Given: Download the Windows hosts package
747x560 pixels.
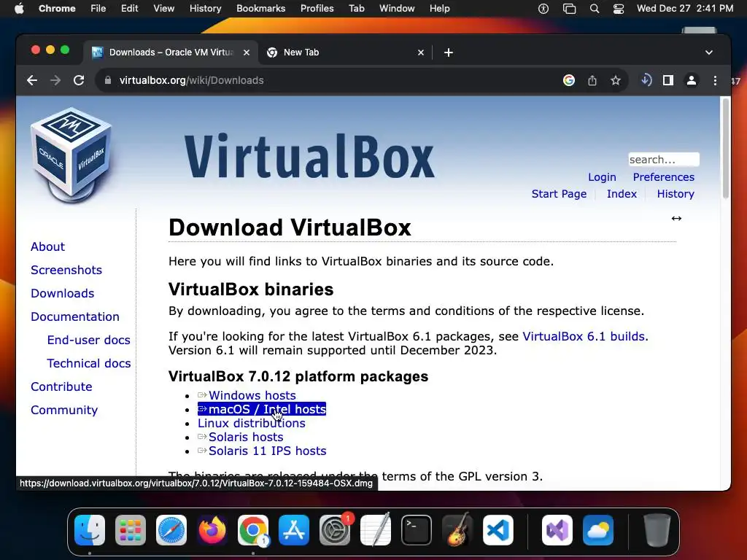Looking at the screenshot, I should pyautogui.click(x=247, y=395).
